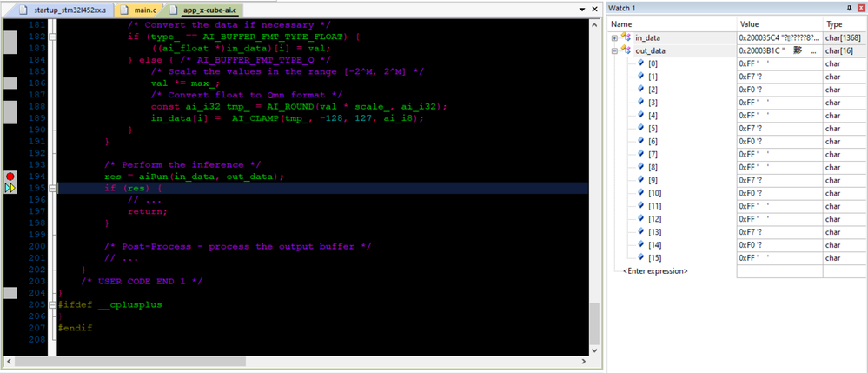Click the editor vertical scrollbar thumb
The height and width of the screenshot is (373, 868).
point(594,323)
